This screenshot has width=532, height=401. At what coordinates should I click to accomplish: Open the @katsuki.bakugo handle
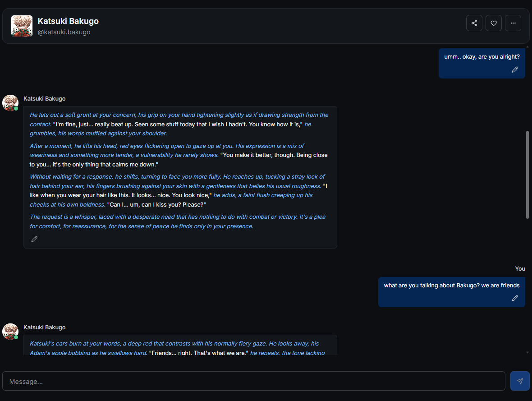point(64,32)
